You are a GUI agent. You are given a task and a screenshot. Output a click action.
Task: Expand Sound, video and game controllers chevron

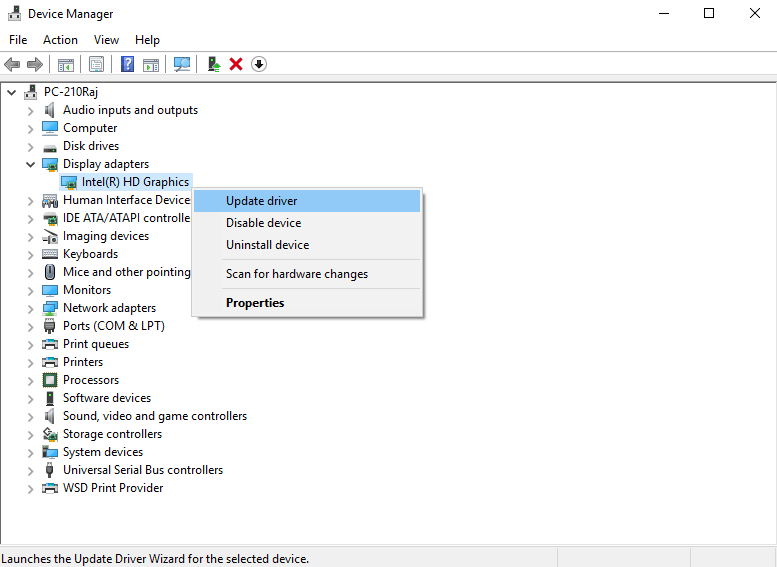(x=31, y=416)
